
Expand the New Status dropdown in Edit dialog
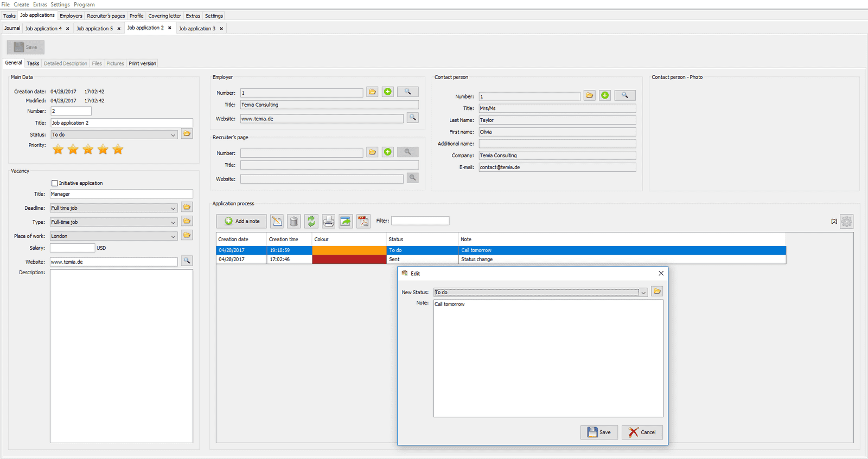(x=643, y=293)
